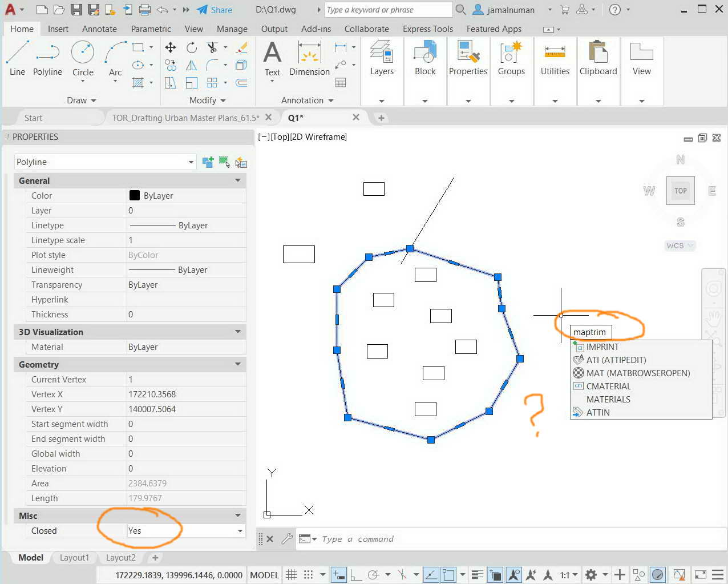
Task: Select the Circle tool
Action: (x=83, y=55)
